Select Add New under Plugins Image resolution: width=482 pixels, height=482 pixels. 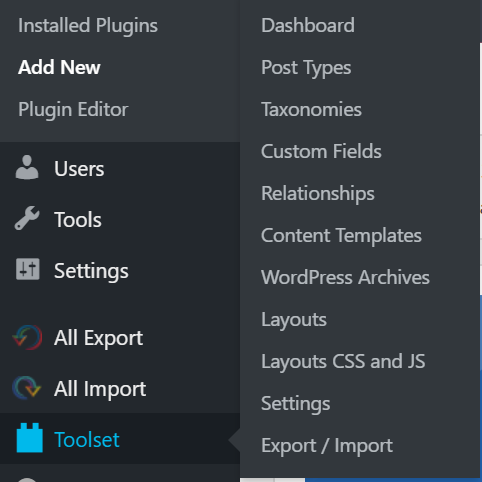point(59,67)
